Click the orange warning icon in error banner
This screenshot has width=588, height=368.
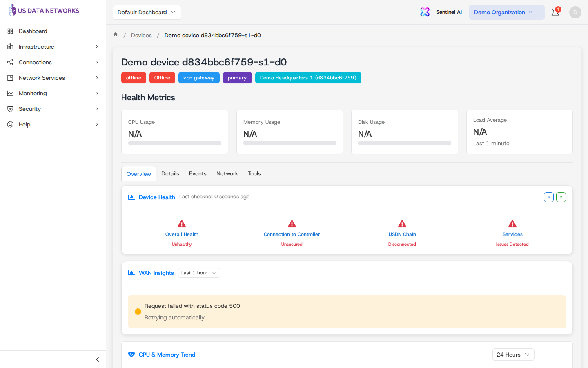click(x=138, y=312)
